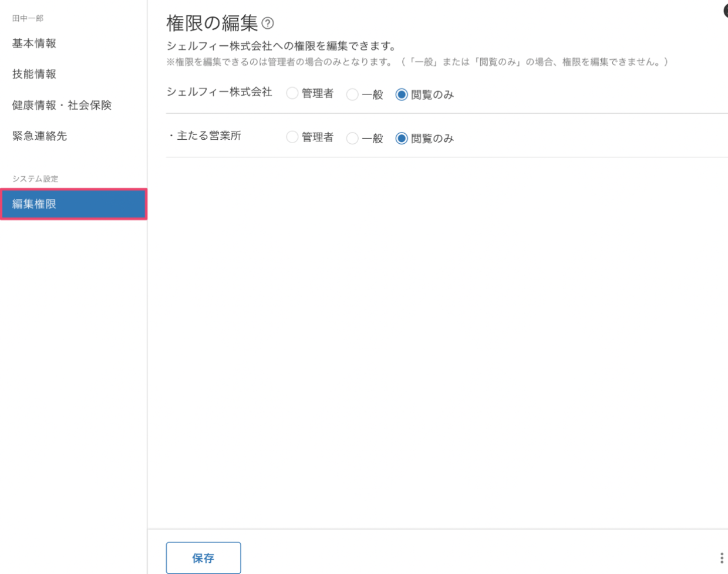Click the 保存 button to save permissions
The width and height of the screenshot is (728, 574).
[203, 557]
